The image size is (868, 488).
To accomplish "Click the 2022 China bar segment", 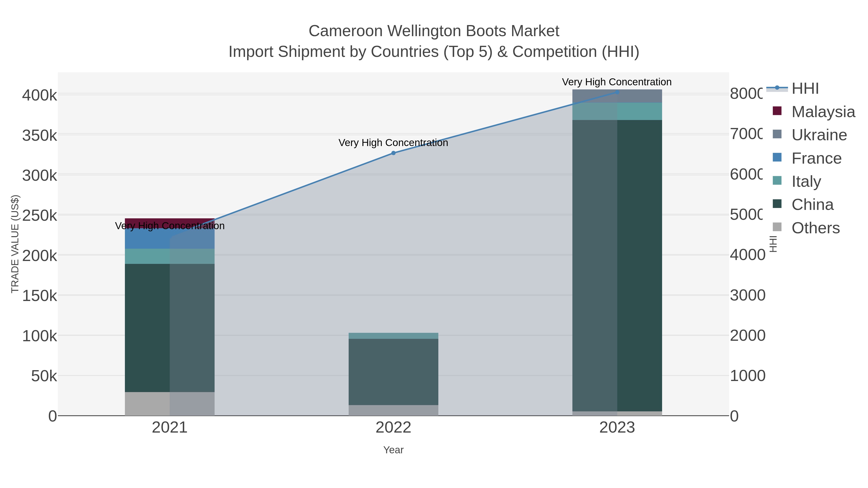I will [x=393, y=372].
